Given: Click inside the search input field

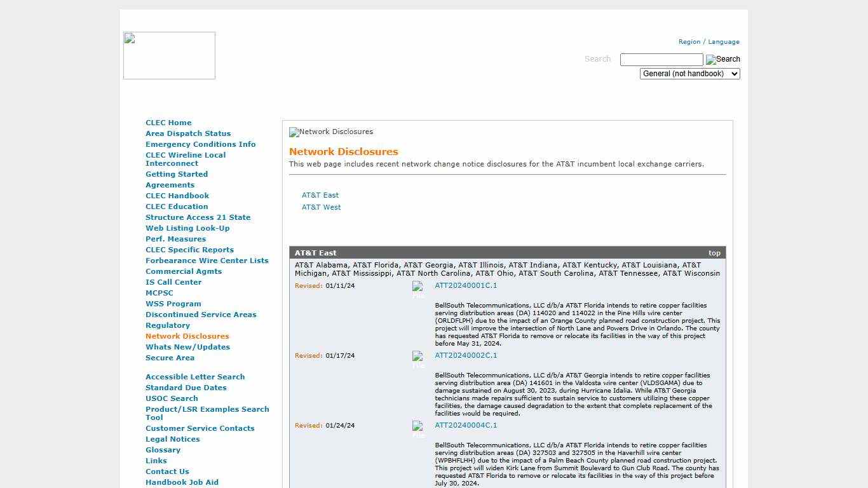Looking at the screenshot, I should coord(661,59).
